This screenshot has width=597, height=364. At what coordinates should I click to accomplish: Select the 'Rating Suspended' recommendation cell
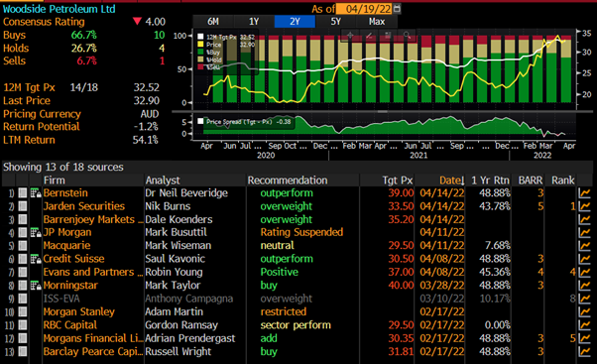pyautogui.click(x=301, y=232)
